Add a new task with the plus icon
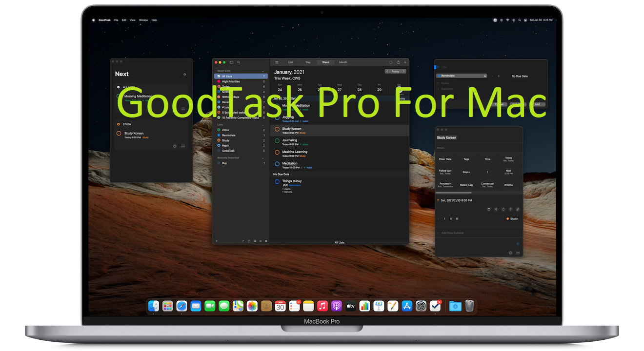Screen dimensions: 644x351 tap(405, 62)
